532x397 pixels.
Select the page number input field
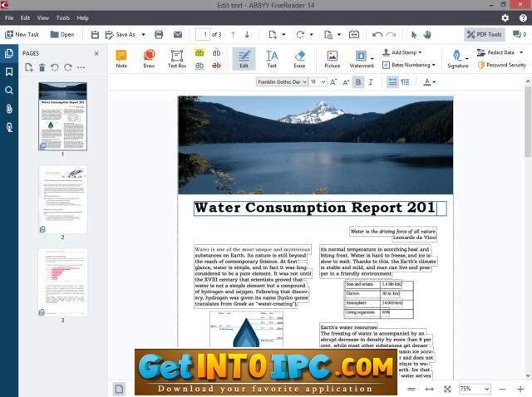203,34
